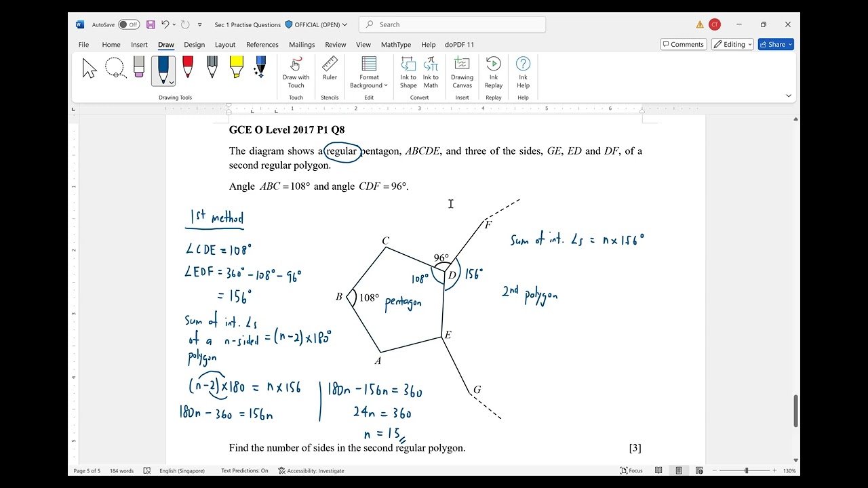Click the Page 5 of 5 indicator
The image size is (868, 488).
tap(87, 470)
